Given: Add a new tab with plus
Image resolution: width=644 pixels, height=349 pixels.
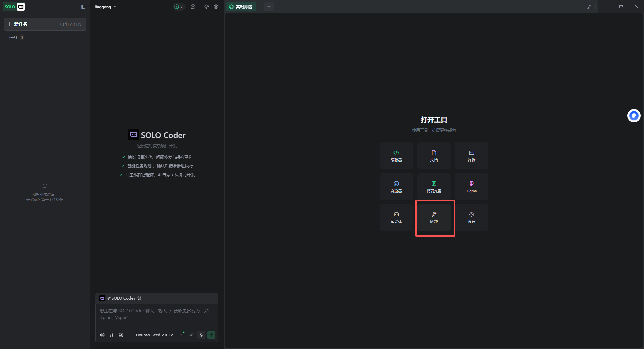Looking at the screenshot, I should click(x=269, y=7).
